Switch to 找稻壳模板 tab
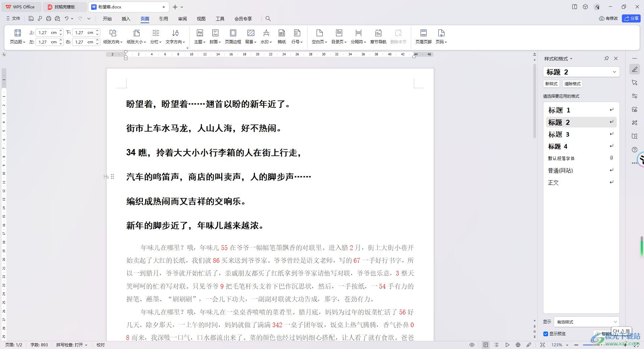The image size is (644, 349). point(65,7)
